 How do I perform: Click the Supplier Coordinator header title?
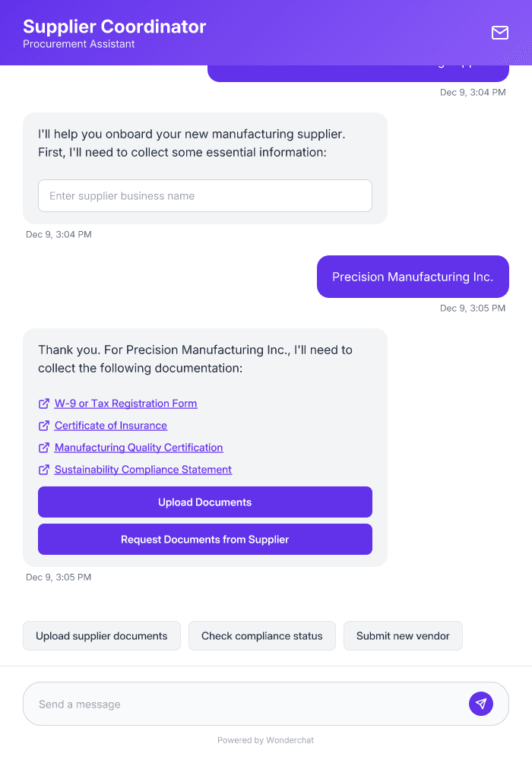pos(114,27)
